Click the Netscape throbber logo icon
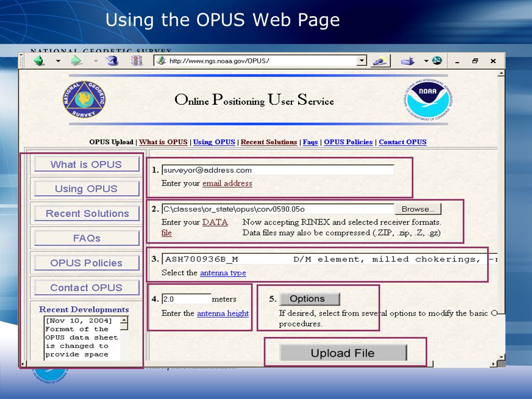 point(437,61)
